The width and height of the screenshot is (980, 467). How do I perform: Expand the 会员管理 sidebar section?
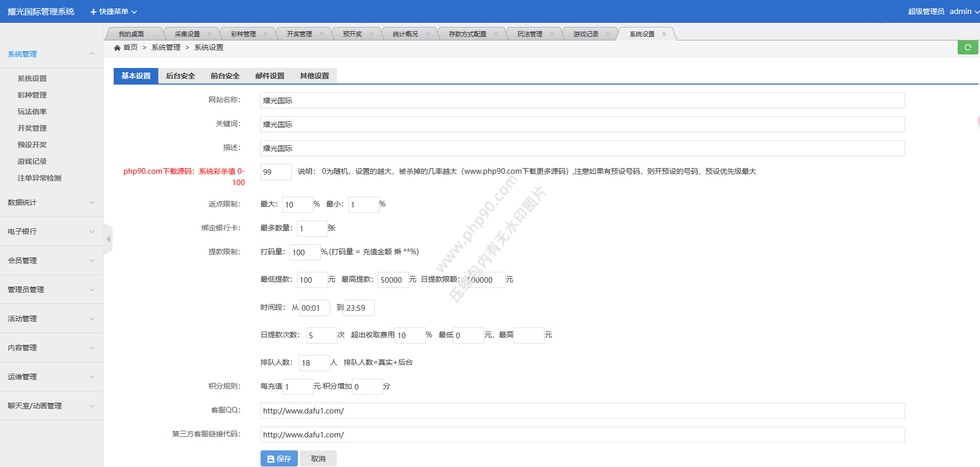tap(51, 260)
